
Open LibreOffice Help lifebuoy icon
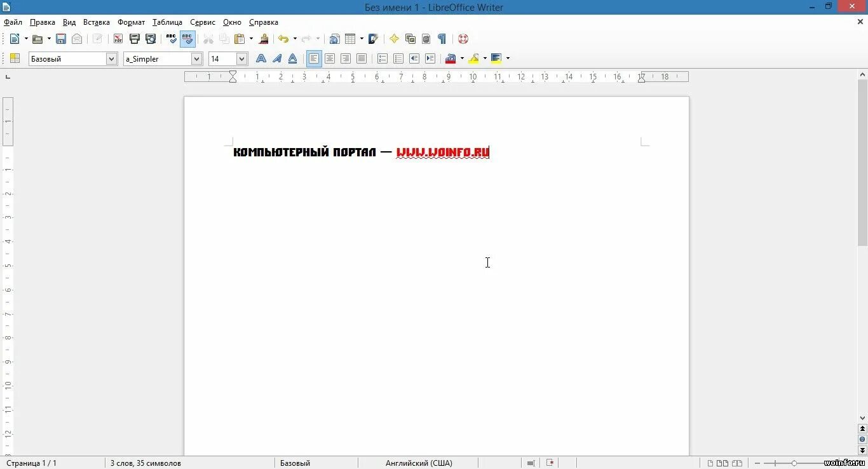pos(463,39)
